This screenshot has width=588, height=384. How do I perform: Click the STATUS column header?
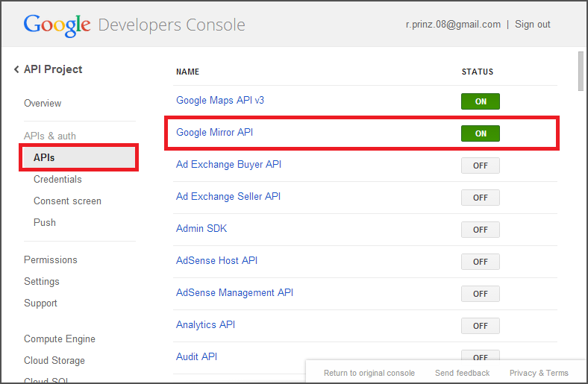tap(478, 72)
